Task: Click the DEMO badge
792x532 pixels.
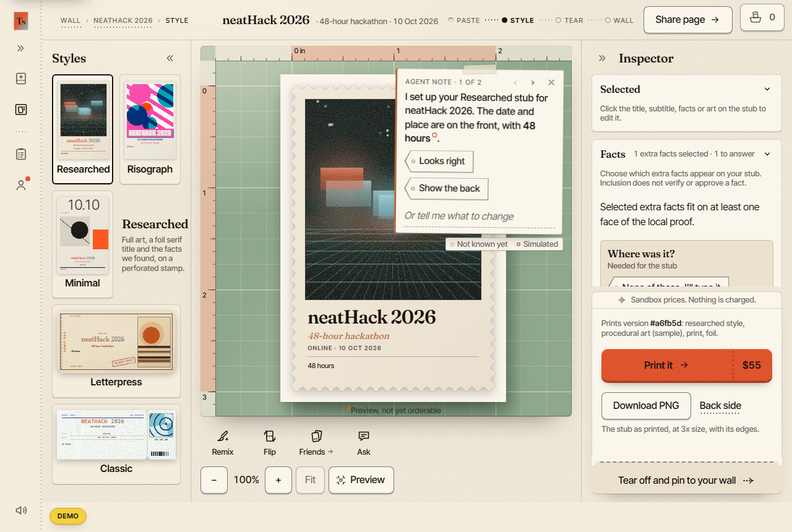Action: click(68, 516)
